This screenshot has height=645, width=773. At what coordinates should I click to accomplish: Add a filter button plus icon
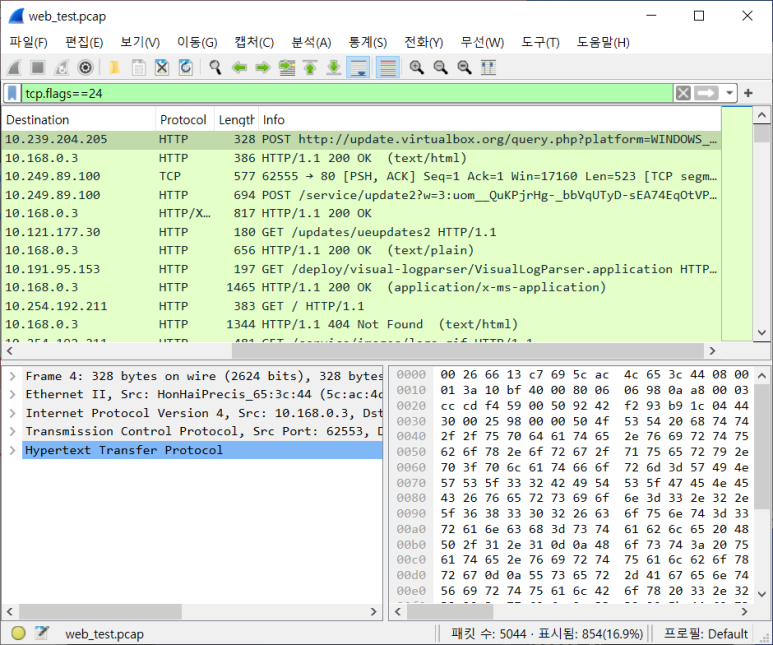748,93
